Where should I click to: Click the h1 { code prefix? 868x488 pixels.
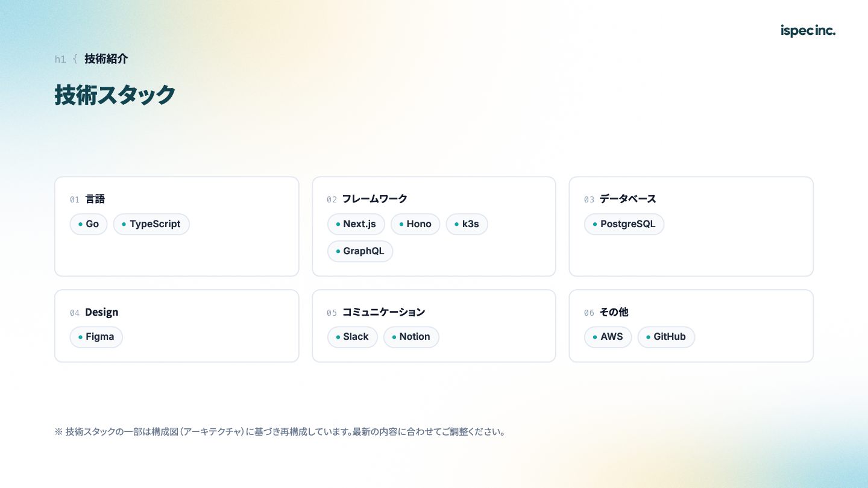coord(66,59)
